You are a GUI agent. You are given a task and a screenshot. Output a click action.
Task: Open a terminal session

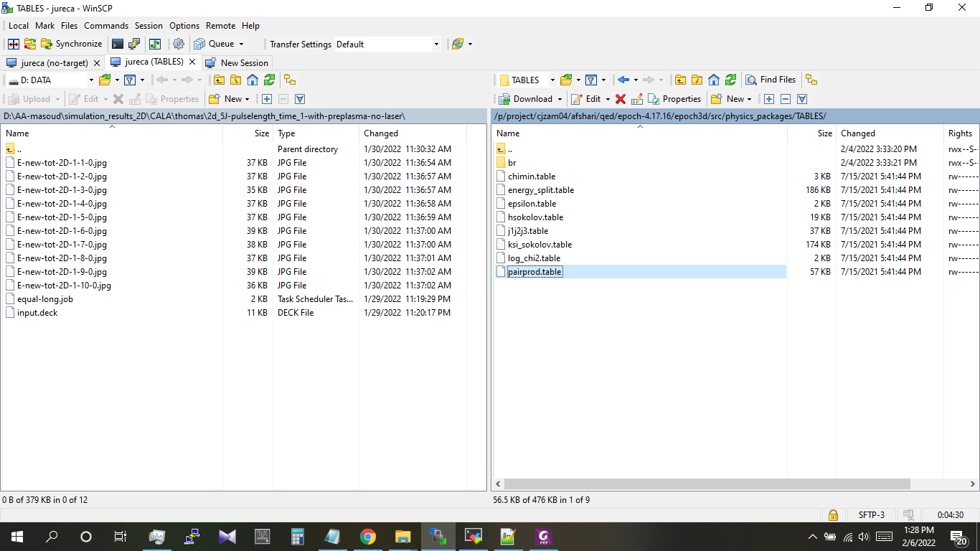(x=118, y=44)
